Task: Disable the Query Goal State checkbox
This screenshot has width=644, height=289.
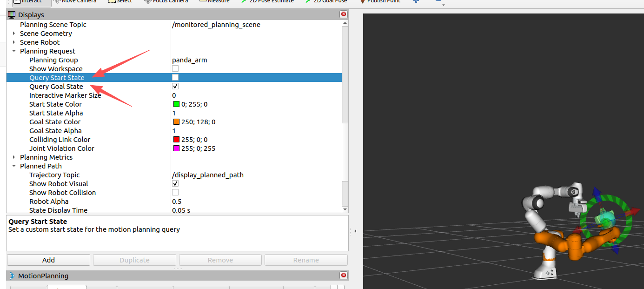Action: (x=175, y=86)
